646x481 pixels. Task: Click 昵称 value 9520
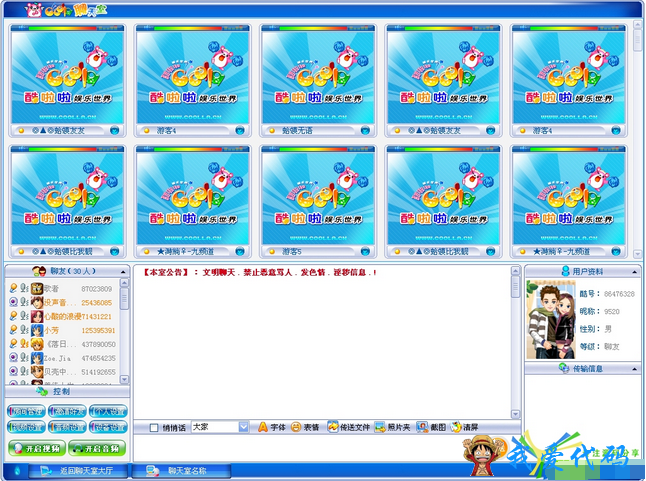pyautogui.click(x=612, y=312)
